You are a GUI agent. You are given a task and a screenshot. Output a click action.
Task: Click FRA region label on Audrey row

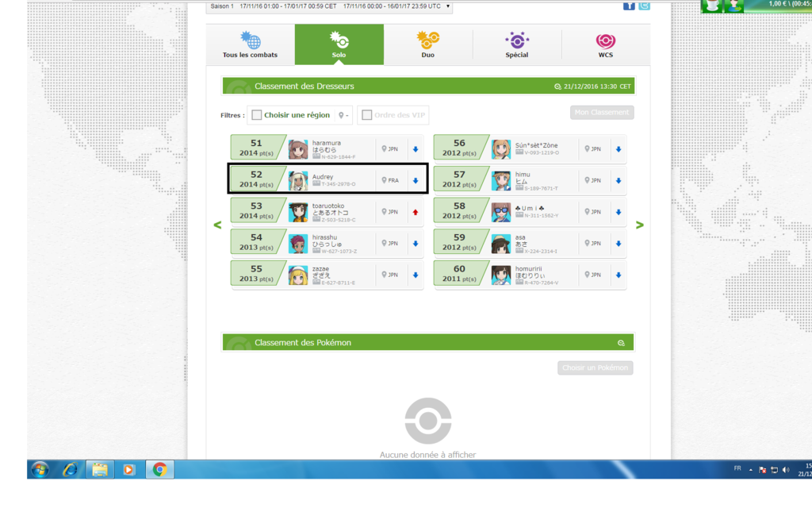point(390,180)
